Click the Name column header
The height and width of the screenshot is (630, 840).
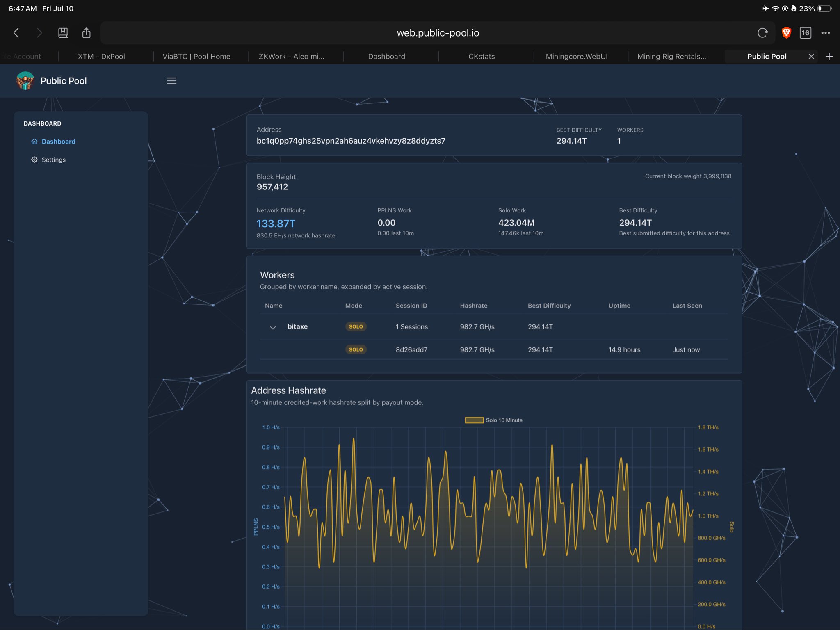pos(274,306)
